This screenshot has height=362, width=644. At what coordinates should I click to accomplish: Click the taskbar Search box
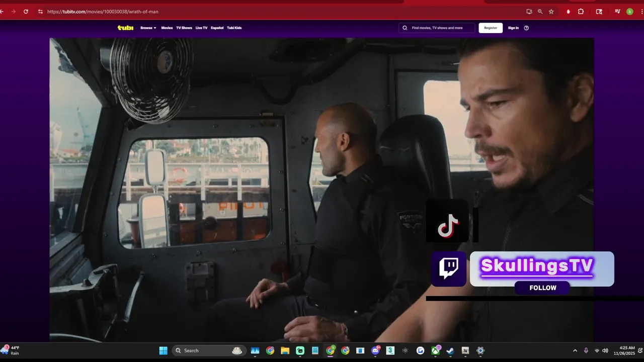click(x=209, y=350)
